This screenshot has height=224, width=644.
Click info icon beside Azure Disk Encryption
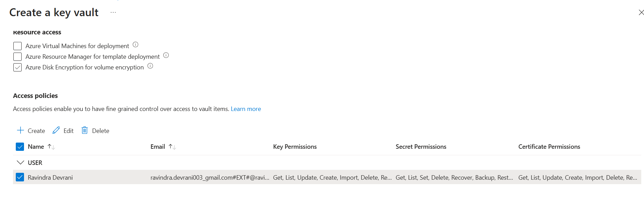[x=150, y=66]
